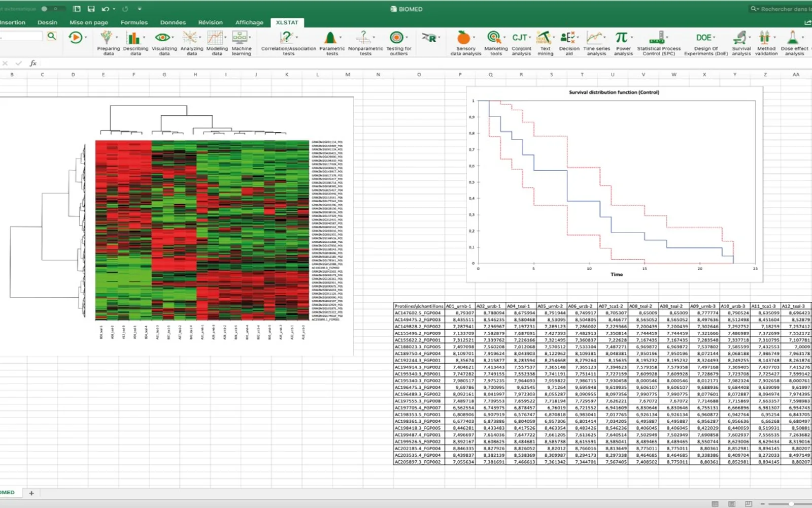
Task: Expand the quick access toolbar customize arrow
Action: coord(139,9)
